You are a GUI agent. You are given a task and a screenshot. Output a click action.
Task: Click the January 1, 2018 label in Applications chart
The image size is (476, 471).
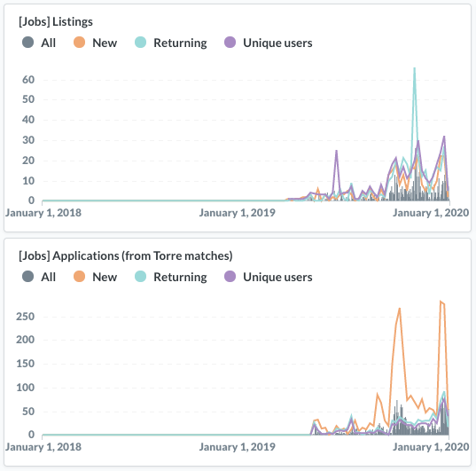(43, 447)
